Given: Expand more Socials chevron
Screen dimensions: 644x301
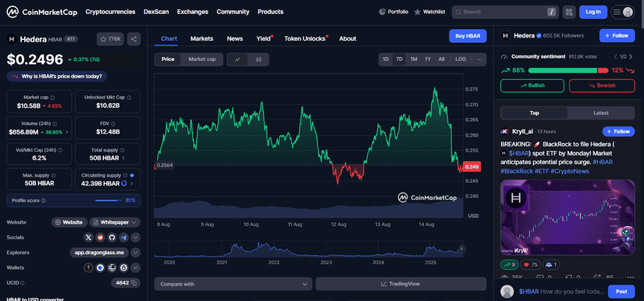Looking at the screenshot, I should point(136,237).
